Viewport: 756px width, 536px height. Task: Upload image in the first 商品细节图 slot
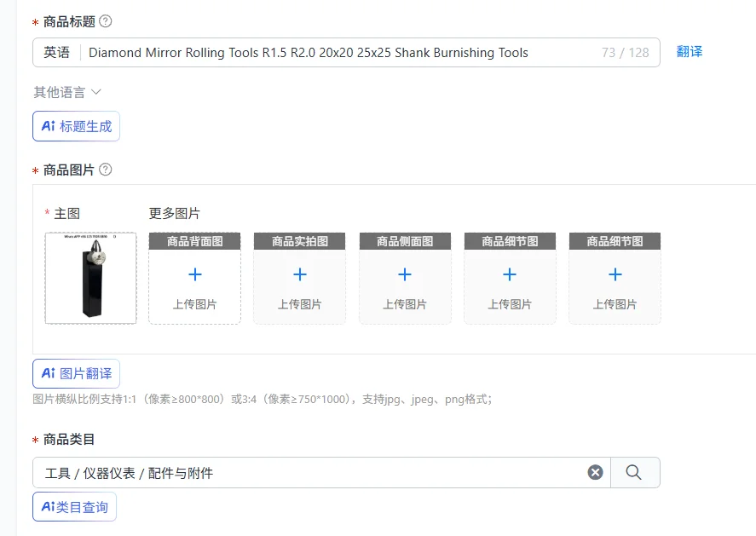coord(510,279)
